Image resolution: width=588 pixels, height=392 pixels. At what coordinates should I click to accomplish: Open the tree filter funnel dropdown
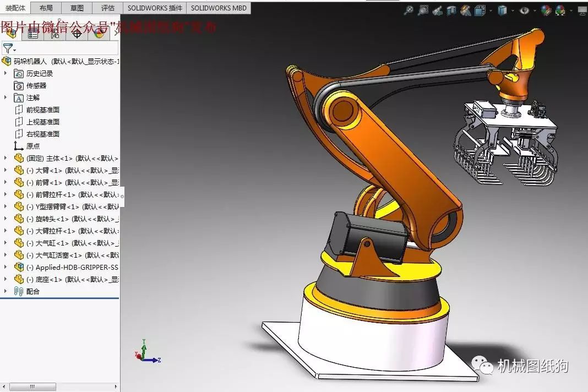pos(9,48)
